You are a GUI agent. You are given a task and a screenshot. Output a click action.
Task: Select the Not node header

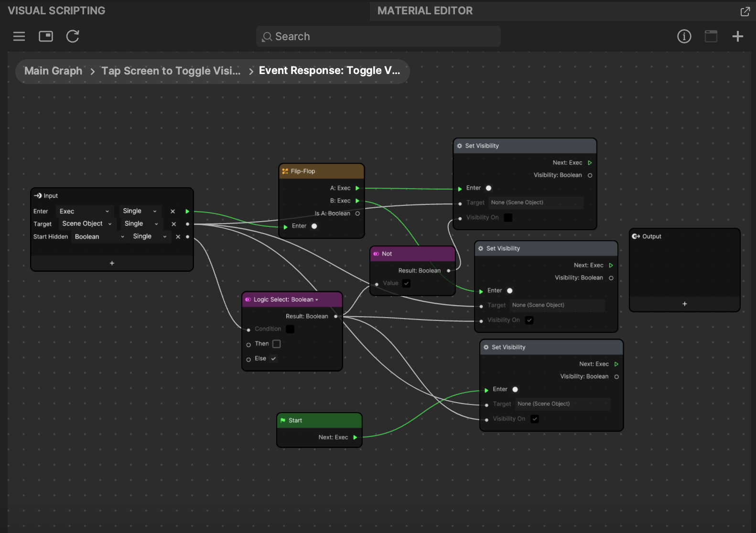pos(412,254)
